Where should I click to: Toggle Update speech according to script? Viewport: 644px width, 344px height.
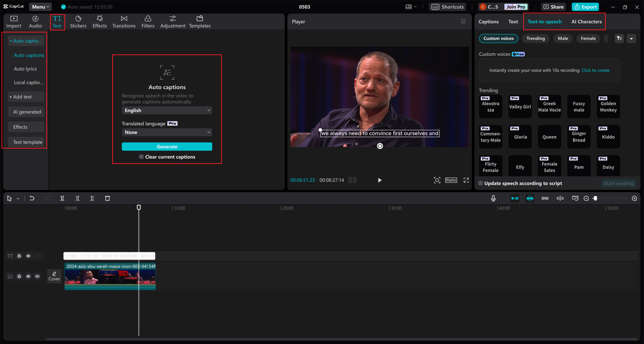tap(480, 183)
